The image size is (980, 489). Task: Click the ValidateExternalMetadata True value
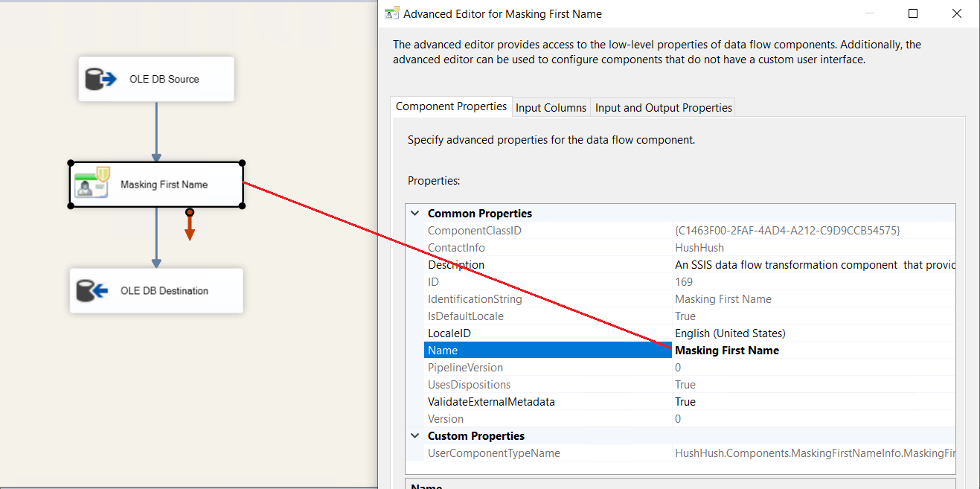click(685, 402)
